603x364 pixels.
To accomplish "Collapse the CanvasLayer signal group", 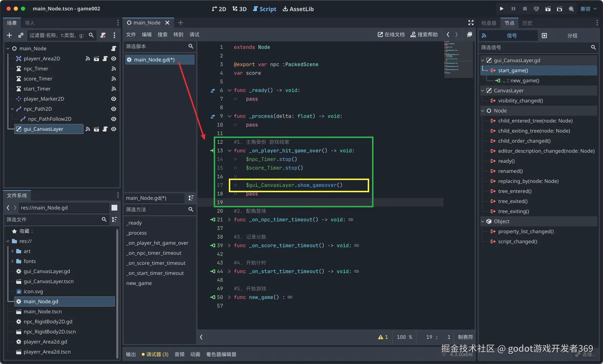I will pyautogui.click(x=483, y=91).
